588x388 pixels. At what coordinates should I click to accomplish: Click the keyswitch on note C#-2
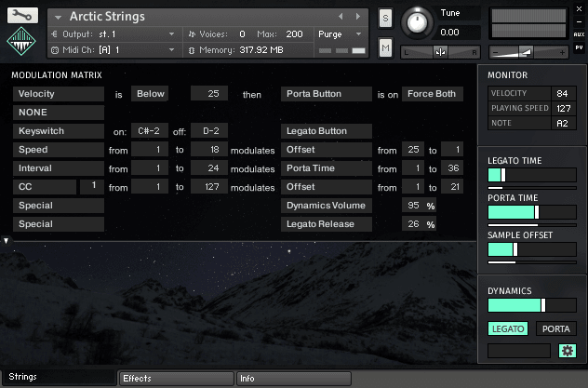coord(150,131)
